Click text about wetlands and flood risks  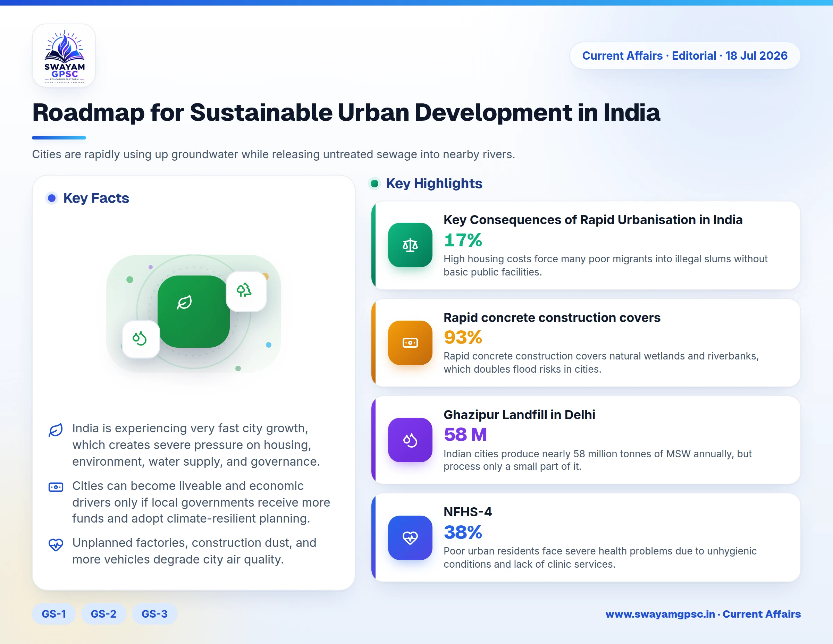(601, 363)
